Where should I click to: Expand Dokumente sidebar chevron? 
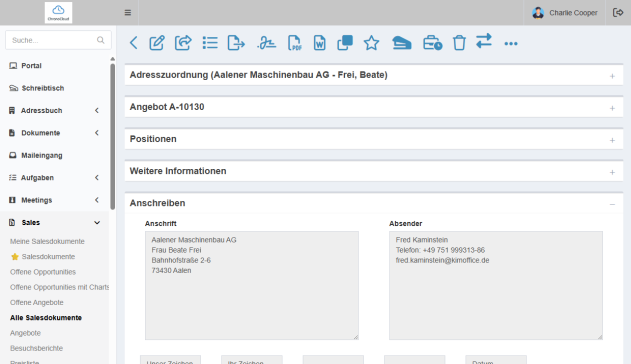97,133
